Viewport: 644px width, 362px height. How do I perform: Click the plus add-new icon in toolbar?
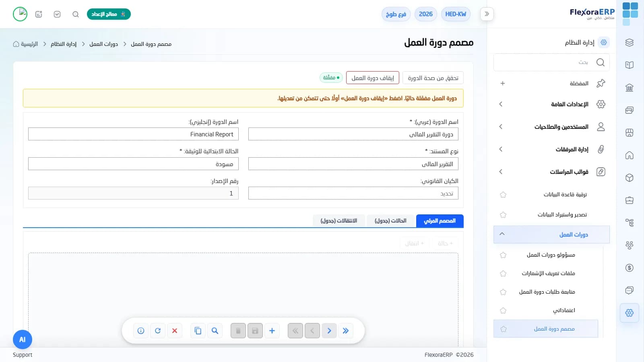click(x=272, y=331)
